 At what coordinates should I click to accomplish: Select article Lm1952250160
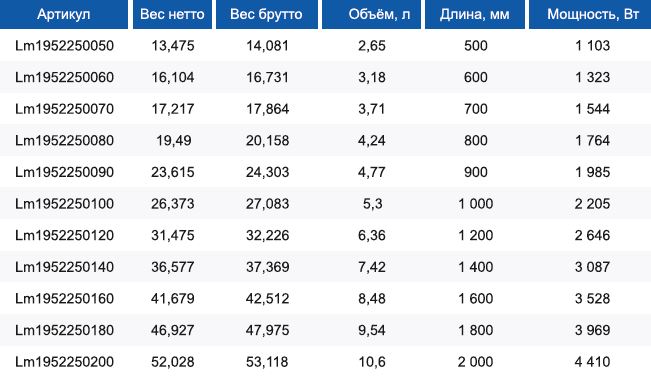(64, 298)
